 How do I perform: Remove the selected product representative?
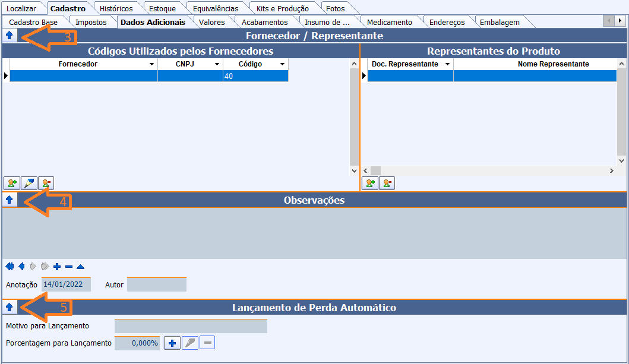click(x=387, y=183)
